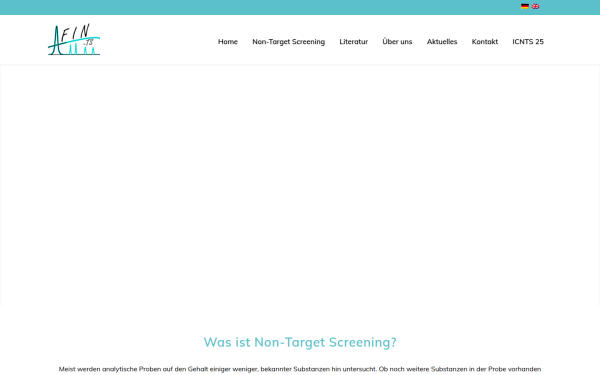The height and width of the screenshot is (375, 600).
Task: Click the heading 'Was ist Non-Target Screening?'
Action: 300,342
